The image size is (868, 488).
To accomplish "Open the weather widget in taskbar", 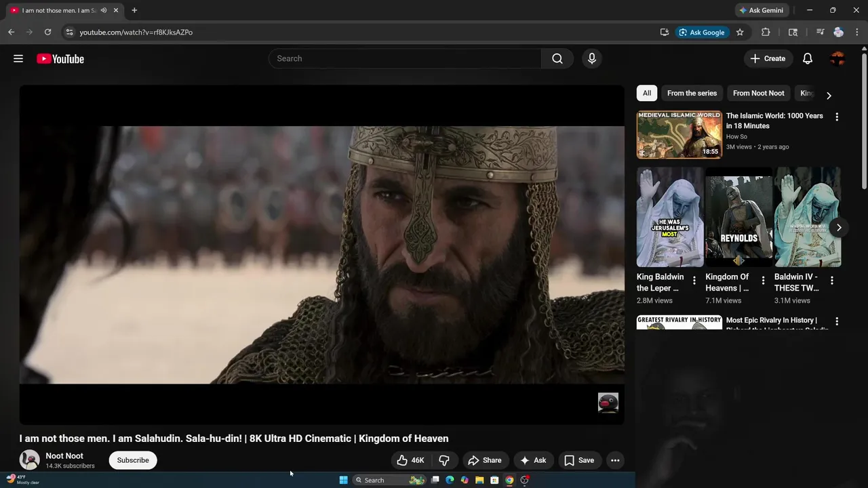I will tap(23, 480).
